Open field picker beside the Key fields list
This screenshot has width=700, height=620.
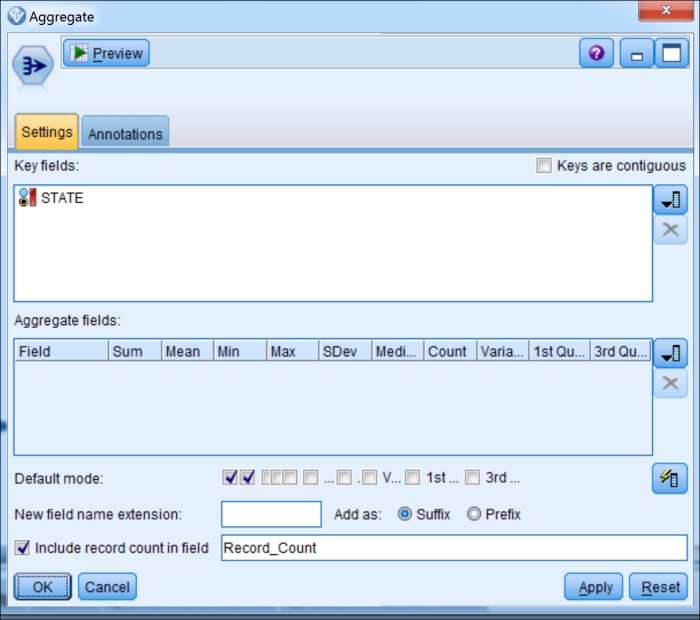(x=670, y=200)
